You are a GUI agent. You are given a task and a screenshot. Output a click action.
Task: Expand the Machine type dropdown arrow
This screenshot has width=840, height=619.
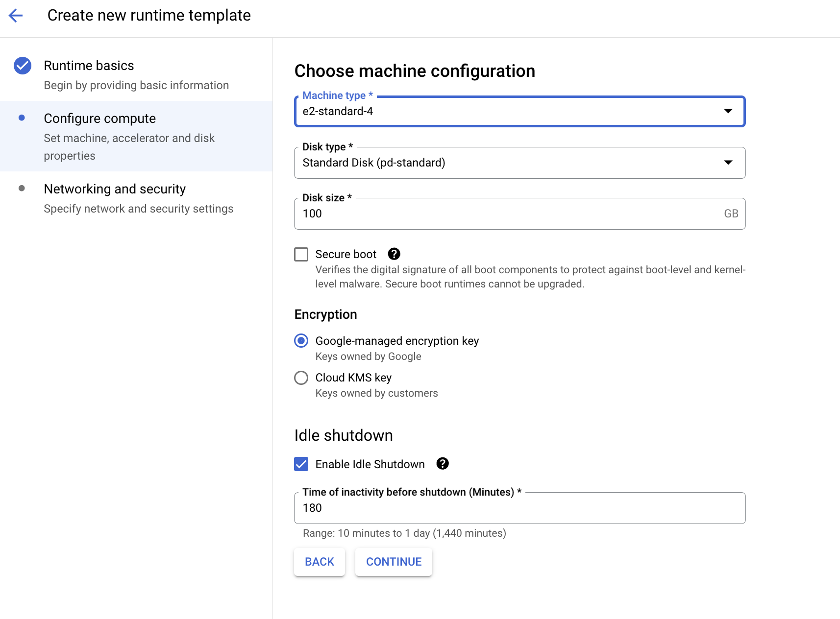click(729, 112)
